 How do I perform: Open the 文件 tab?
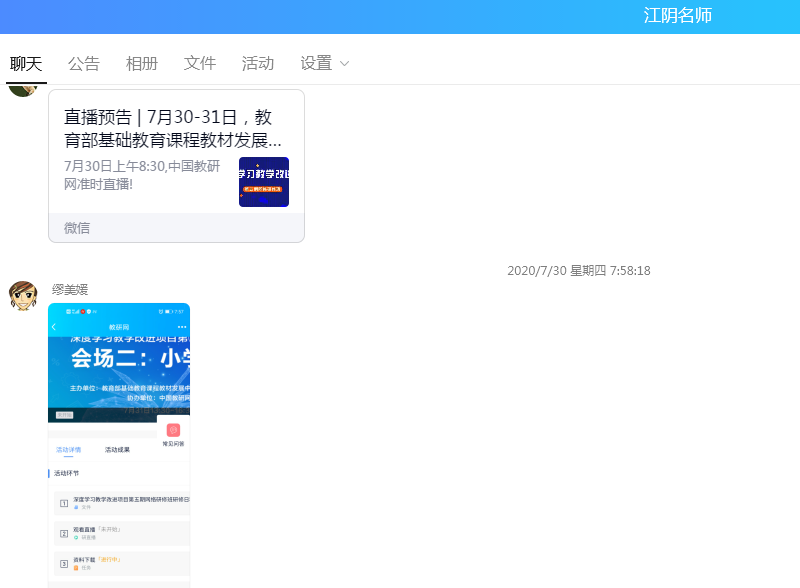[x=200, y=63]
